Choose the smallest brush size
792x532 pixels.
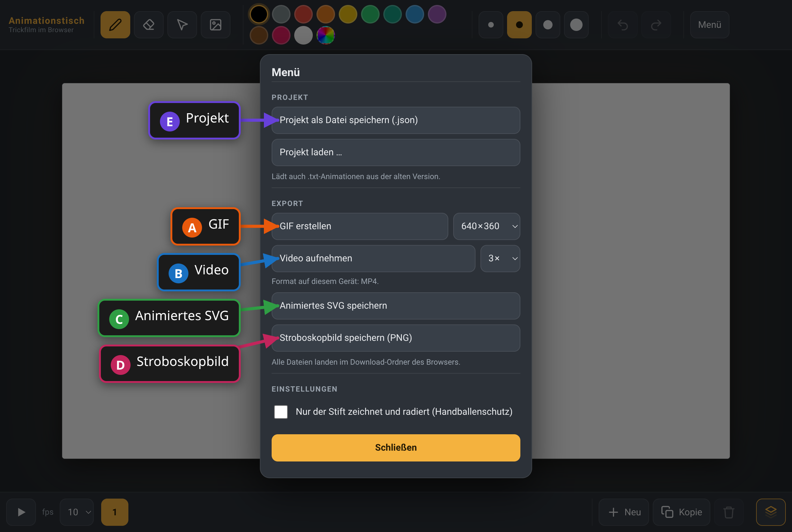[x=491, y=25]
